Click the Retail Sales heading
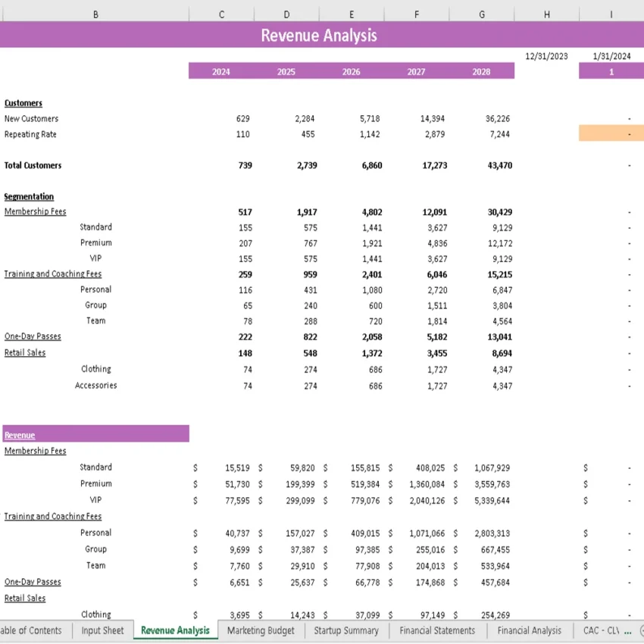 (x=24, y=352)
